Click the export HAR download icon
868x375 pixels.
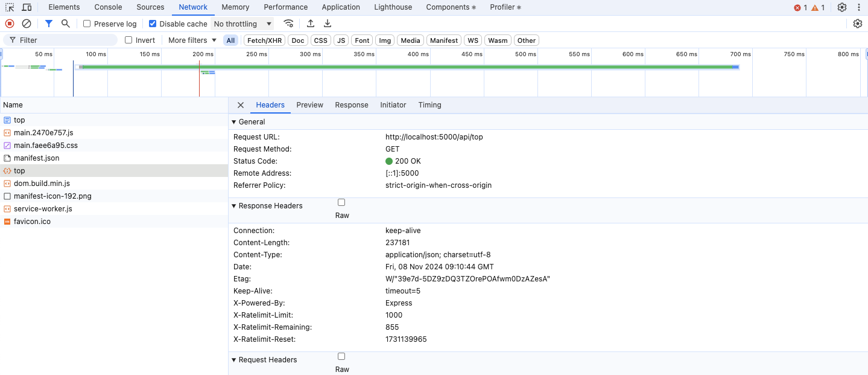pyautogui.click(x=328, y=24)
